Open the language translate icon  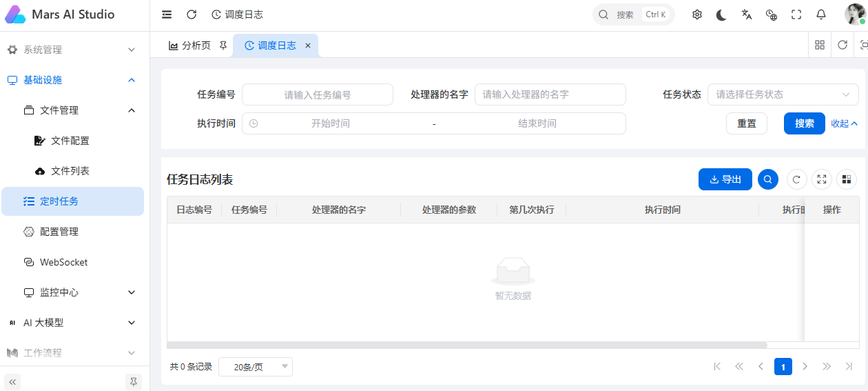click(747, 14)
